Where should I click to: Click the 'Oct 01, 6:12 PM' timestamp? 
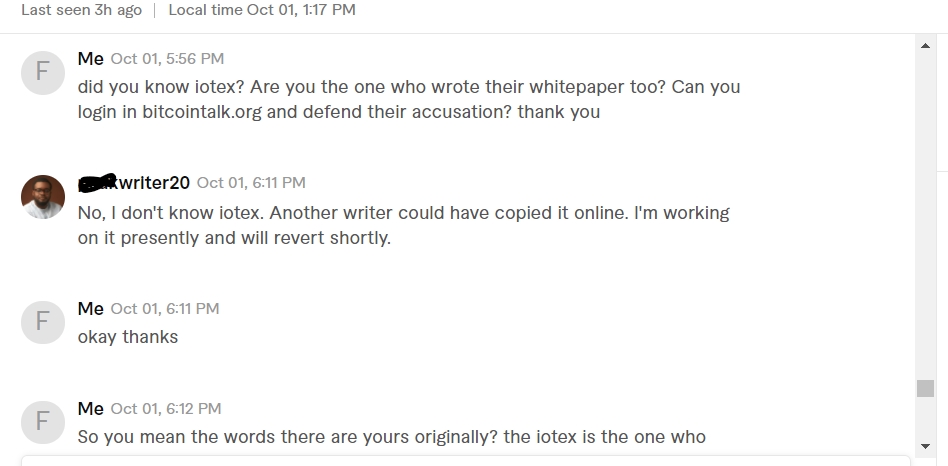click(x=166, y=409)
